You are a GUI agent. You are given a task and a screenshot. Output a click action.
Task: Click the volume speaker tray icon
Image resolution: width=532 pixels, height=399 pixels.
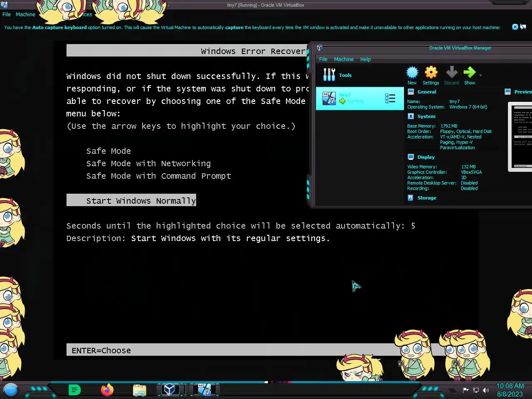point(486,390)
